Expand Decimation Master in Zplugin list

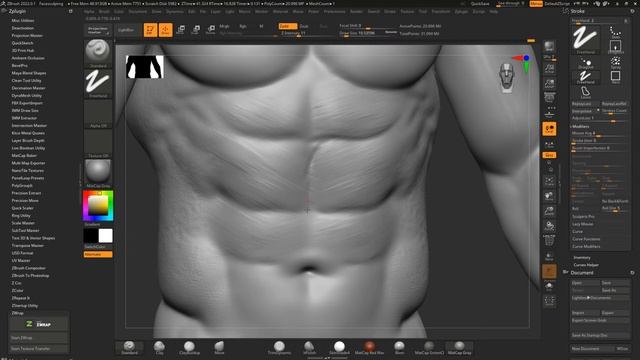29,88
